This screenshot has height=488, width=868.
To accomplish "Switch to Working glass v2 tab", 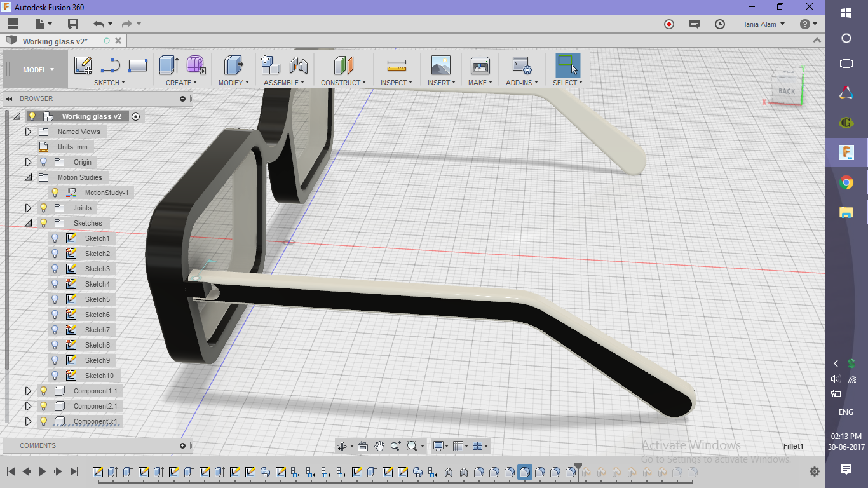I will pyautogui.click(x=55, y=41).
